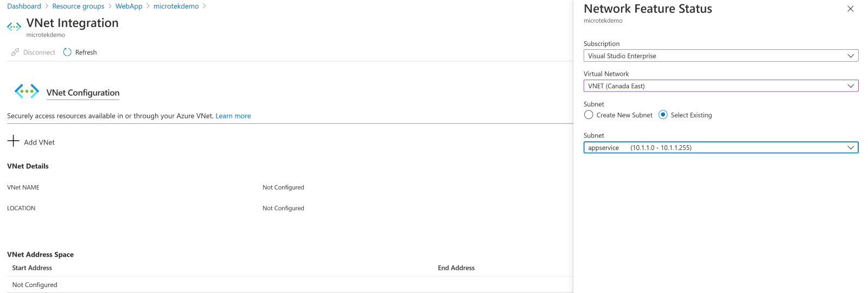The image size is (868, 293).
Task: Click the Disconnect button text
Action: click(x=39, y=53)
